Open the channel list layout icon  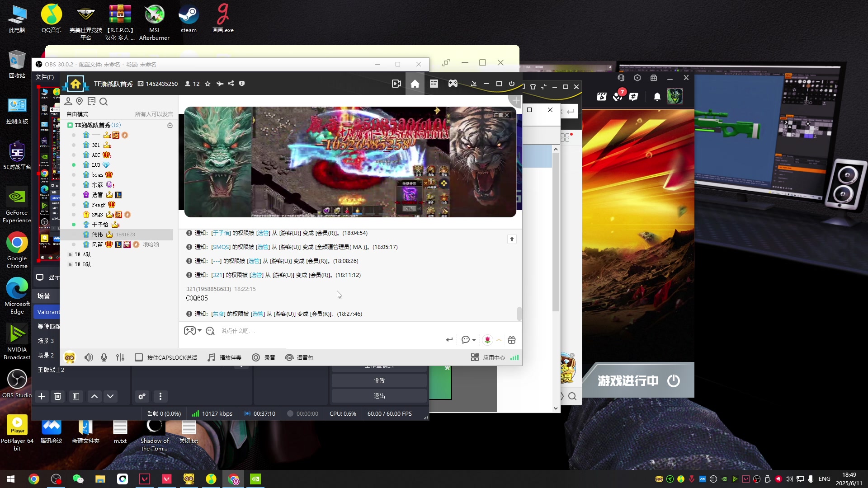pos(434,84)
